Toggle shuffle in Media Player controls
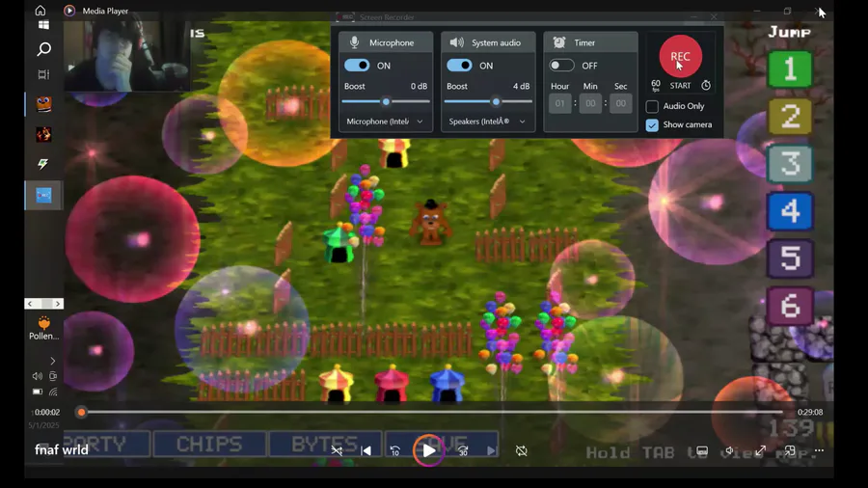This screenshot has height=488, width=868. click(337, 451)
